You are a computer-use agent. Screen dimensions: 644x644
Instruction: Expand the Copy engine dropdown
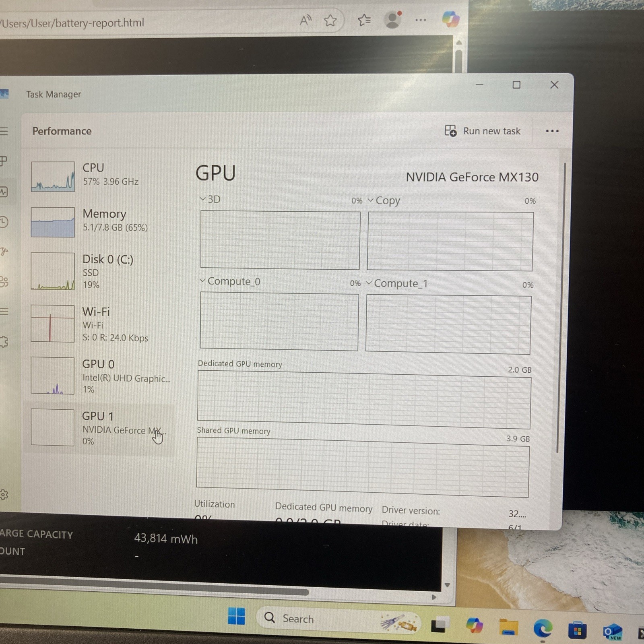point(371,200)
